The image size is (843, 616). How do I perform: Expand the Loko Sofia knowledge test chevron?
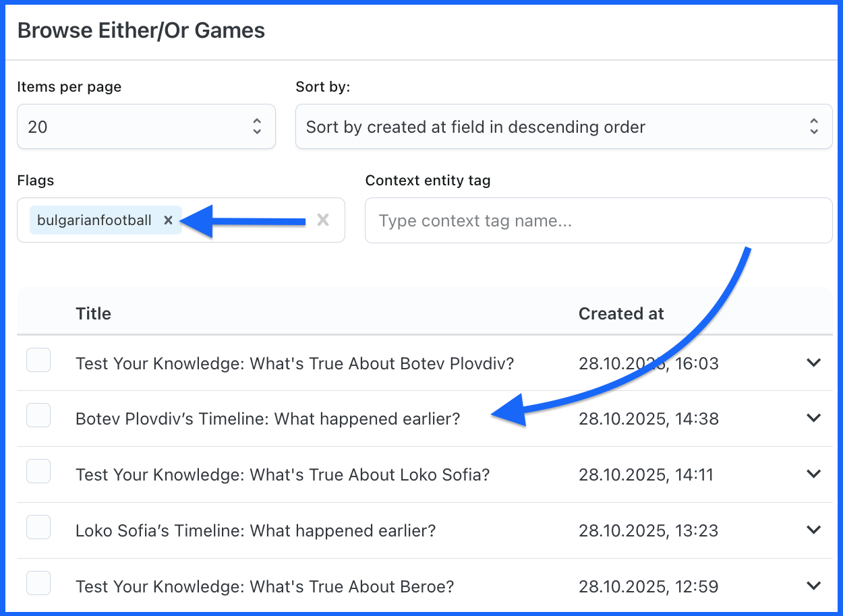(x=814, y=474)
